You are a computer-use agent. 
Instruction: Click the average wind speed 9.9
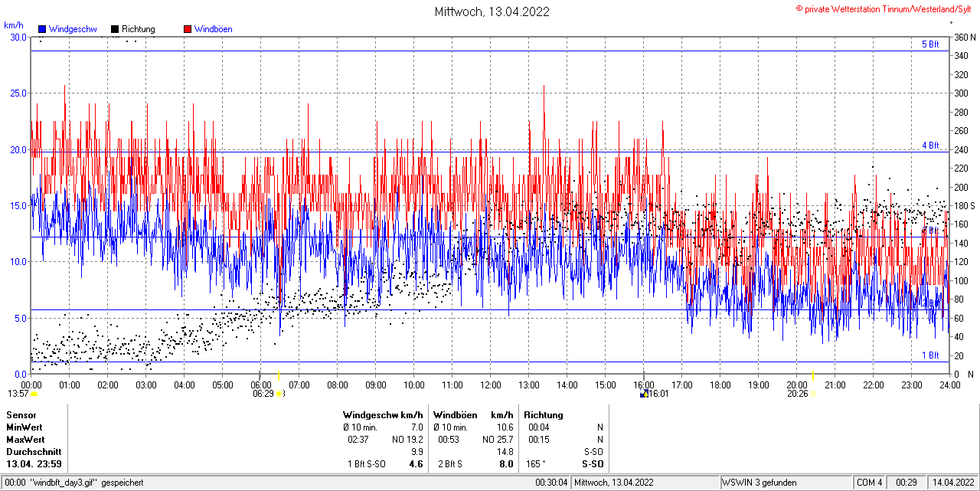point(417,452)
